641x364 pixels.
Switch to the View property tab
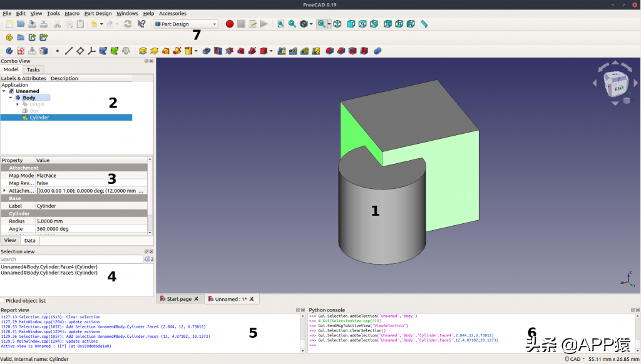pos(10,240)
